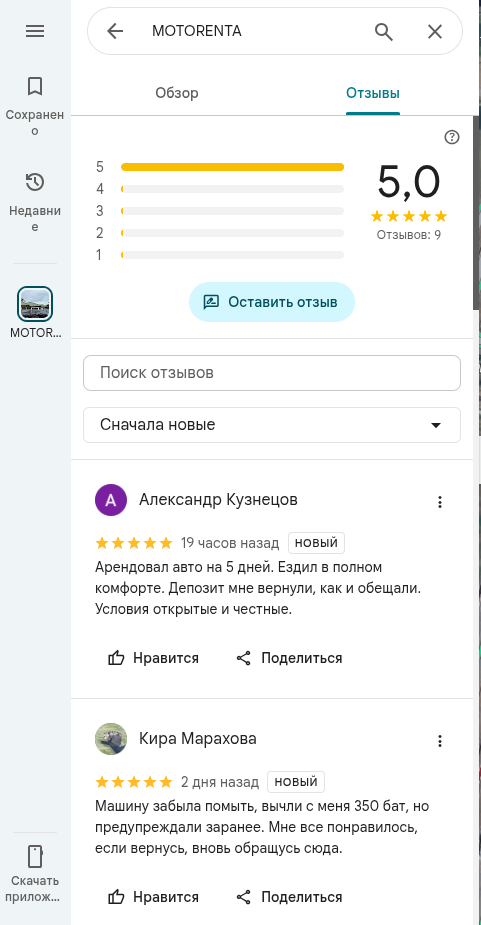Click the Оставить отзыв button

271,302
